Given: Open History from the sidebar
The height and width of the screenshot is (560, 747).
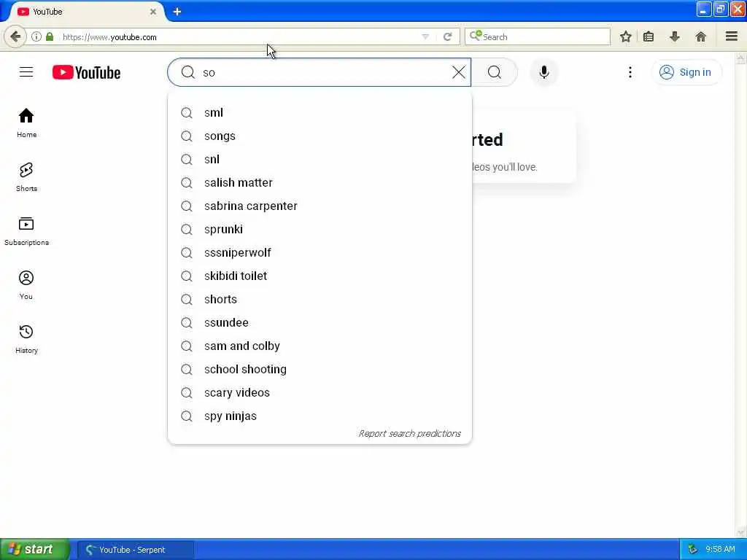Looking at the screenshot, I should [x=26, y=338].
